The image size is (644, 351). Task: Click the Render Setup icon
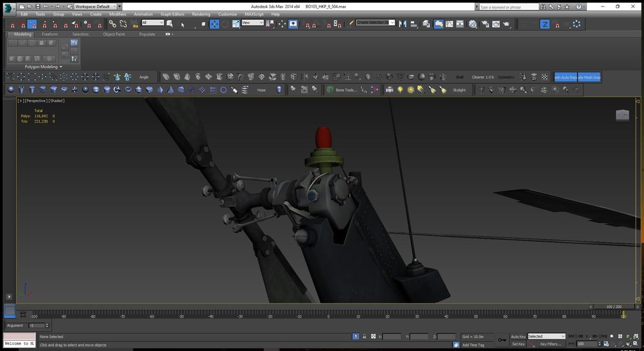pyautogui.click(x=486, y=24)
